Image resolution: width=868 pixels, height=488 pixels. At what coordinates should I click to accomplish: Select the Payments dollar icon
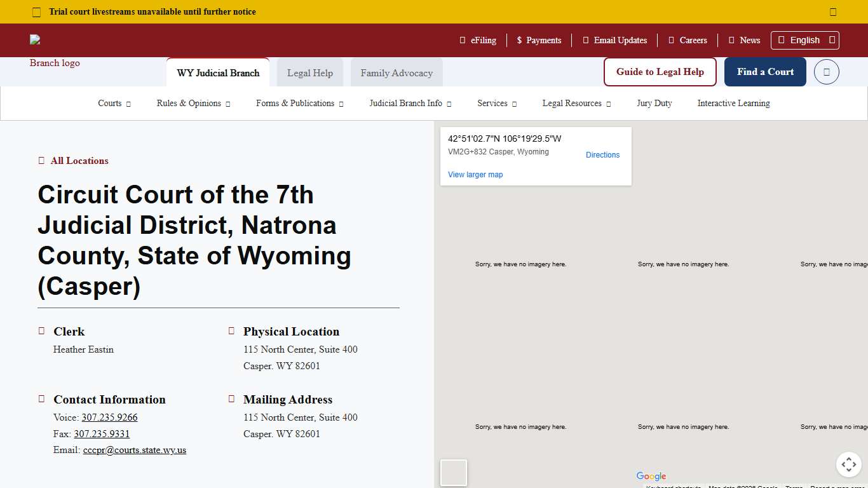click(519, 40)
